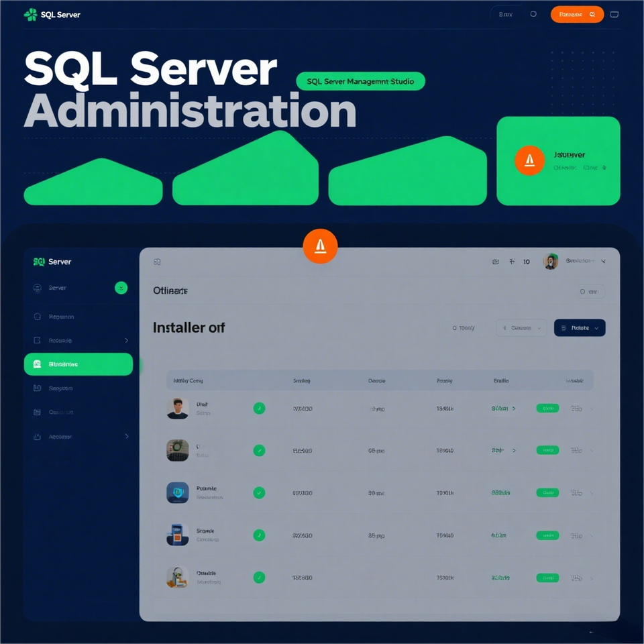Expand the last table row's right chevron

[x=592, y=578]
